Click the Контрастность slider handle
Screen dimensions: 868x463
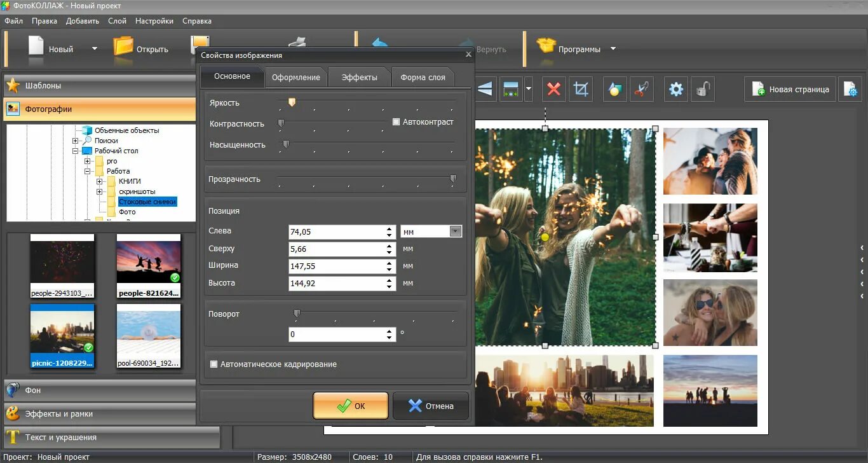281,123
